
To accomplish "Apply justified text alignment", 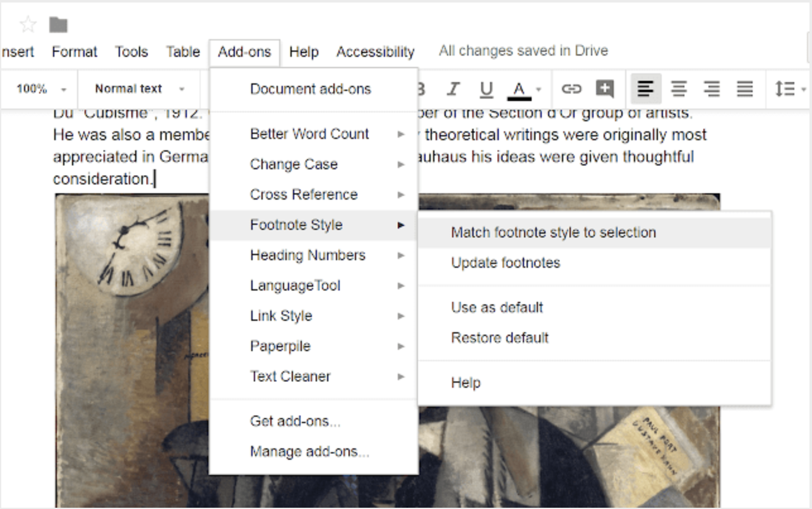I will point(745,89).
